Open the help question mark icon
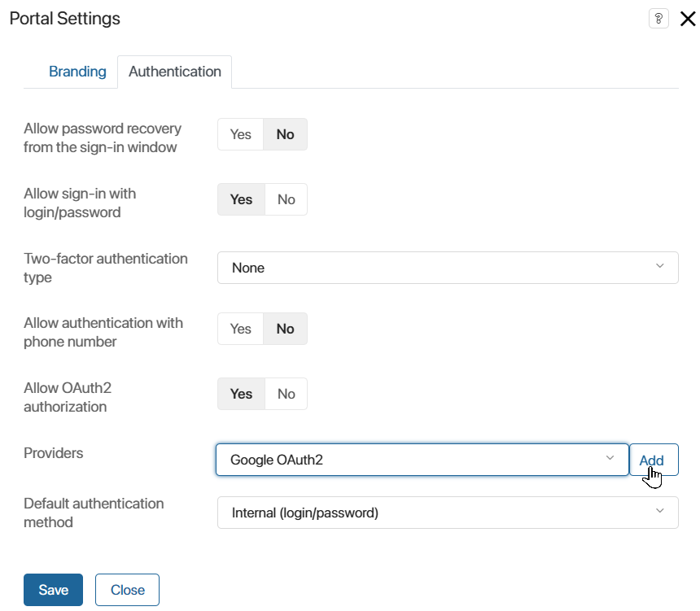The image size is (700, 611). pyautogui.click(x=658, y=19)
